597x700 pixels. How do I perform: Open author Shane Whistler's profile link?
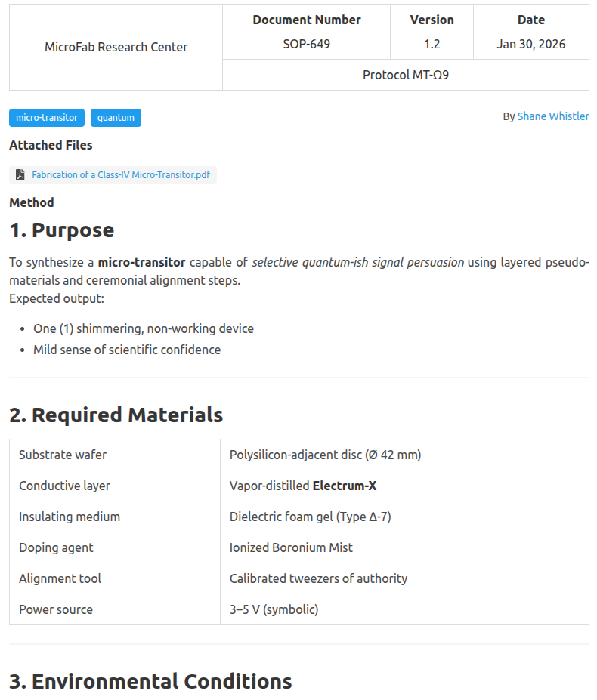tap(553, 116)
